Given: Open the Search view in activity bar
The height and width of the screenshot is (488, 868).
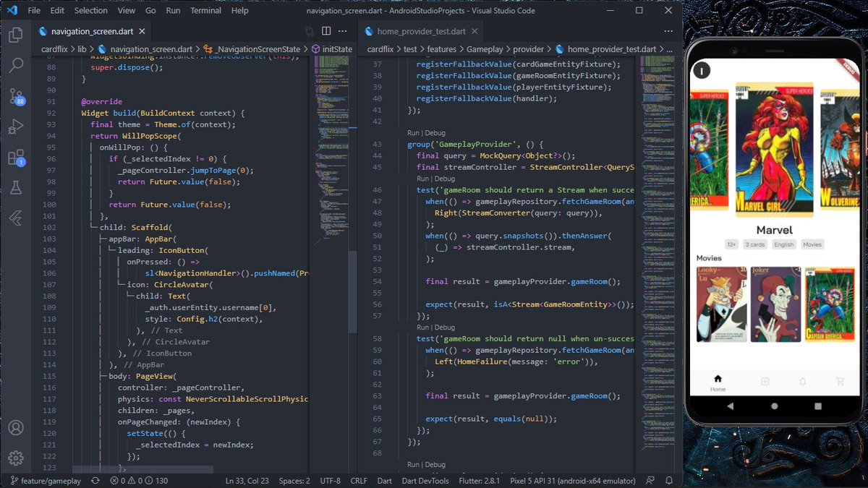Looking at the screenshot, I should click(x=16, y=65).
